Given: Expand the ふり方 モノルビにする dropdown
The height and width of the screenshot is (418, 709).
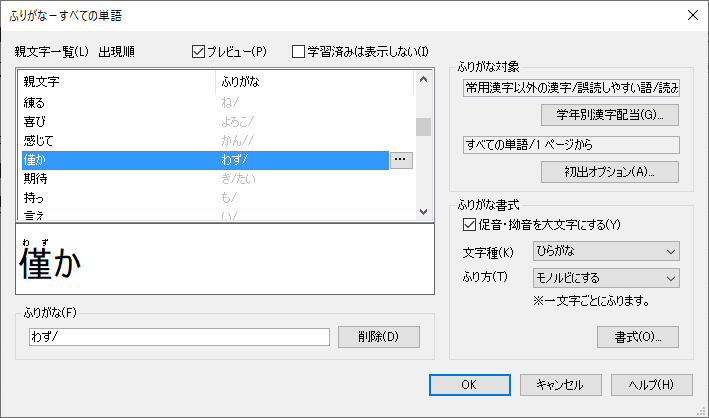Looking at the screenshot, I should (x=606, y=278).
